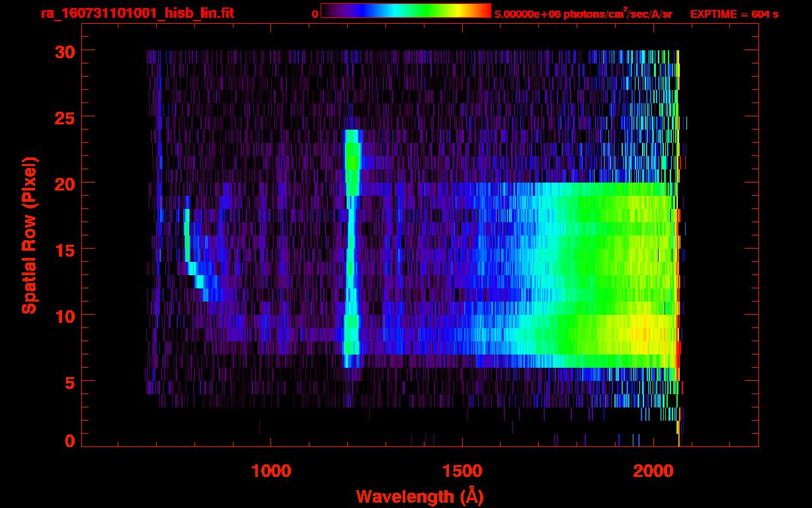Select the color bar minimum label 0
This screenshot has width=812, height=508.
(x=315, y=14)
